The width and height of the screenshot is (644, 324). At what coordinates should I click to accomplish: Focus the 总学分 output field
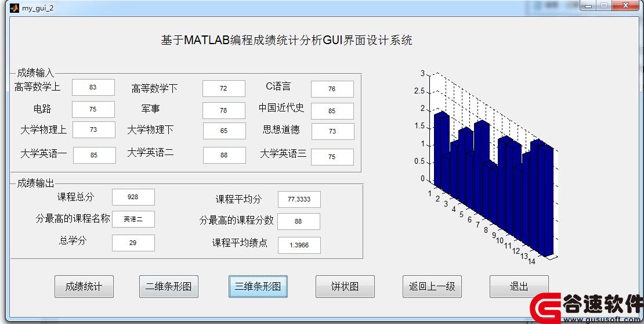[133, 243]
